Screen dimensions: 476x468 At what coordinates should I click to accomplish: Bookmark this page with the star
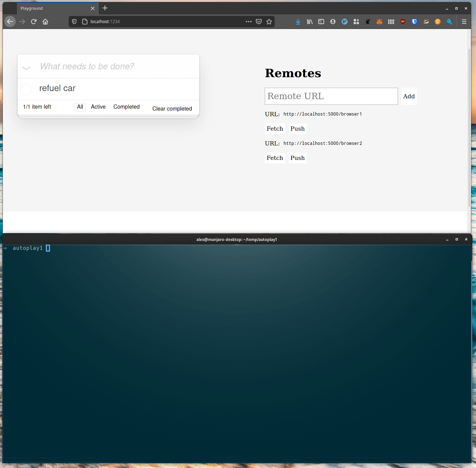(269, 21)
